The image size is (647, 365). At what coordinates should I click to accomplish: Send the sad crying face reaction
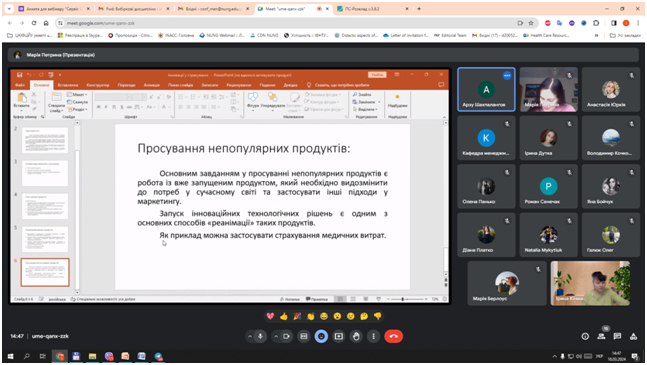351,316
